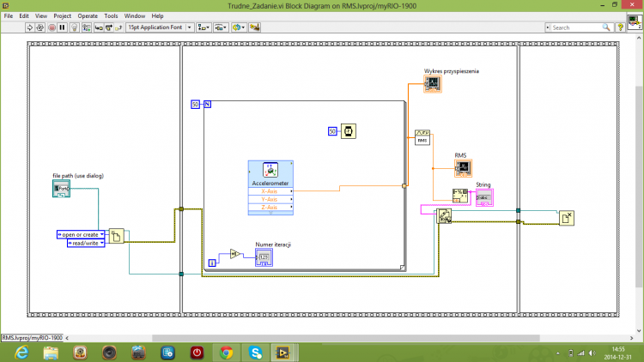This screenshot has height=362, width=644.
Task: Select the loop iteration i terminal
Action: click(x=212, y=262)
